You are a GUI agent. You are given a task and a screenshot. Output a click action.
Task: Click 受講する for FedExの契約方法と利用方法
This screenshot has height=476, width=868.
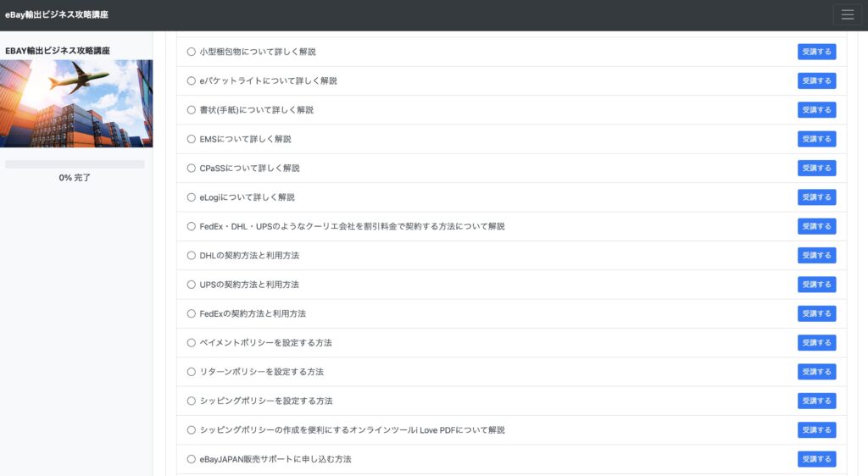point(816,313)
